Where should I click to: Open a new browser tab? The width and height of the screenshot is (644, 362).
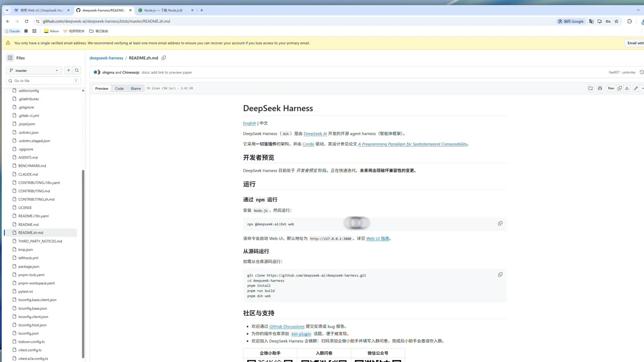pyautogui.click(x=202, y=10)
